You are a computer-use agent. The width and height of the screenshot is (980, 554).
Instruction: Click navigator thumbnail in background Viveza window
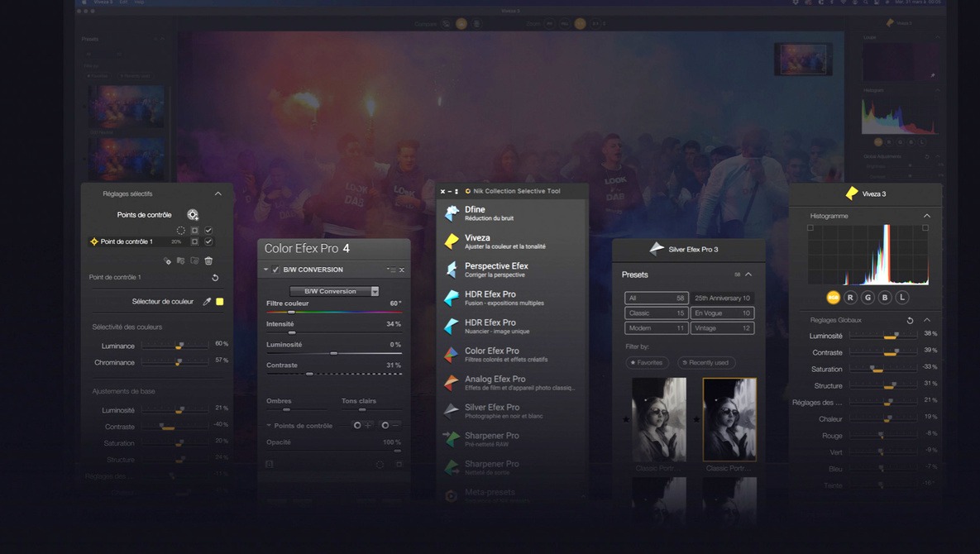(803, 60)
